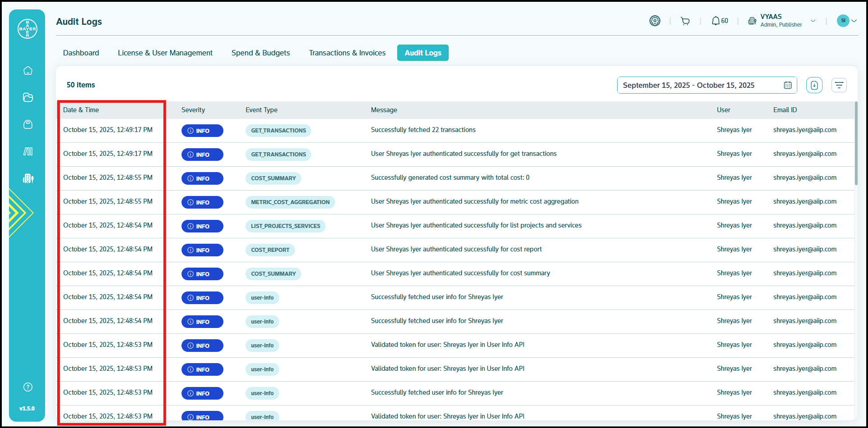868x428 pixels.
Task: Open the shopping cart icon
Action: (685, 21)
